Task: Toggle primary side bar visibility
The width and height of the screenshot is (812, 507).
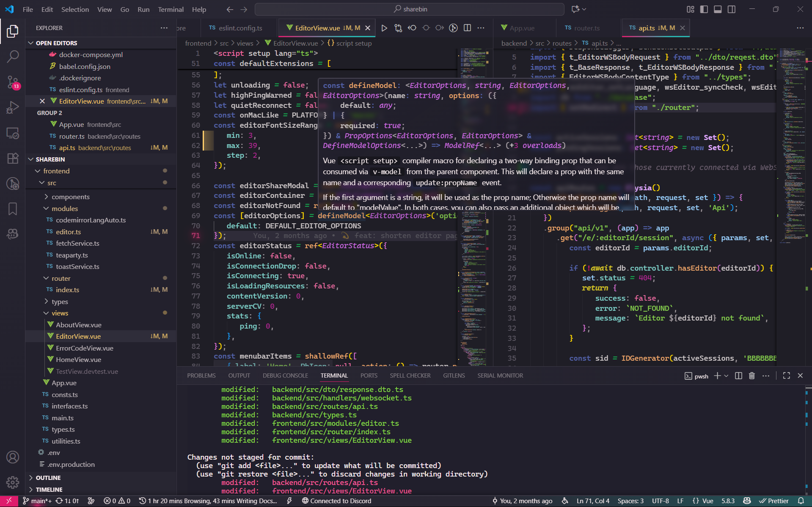Action: pos(704,9)
